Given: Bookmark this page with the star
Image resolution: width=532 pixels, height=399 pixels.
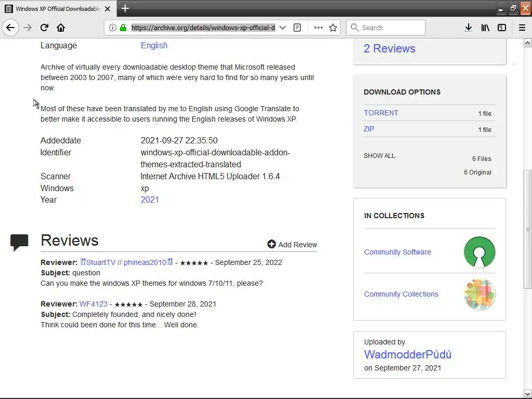Looking at the screenshot, I should [x=333, y=28].
